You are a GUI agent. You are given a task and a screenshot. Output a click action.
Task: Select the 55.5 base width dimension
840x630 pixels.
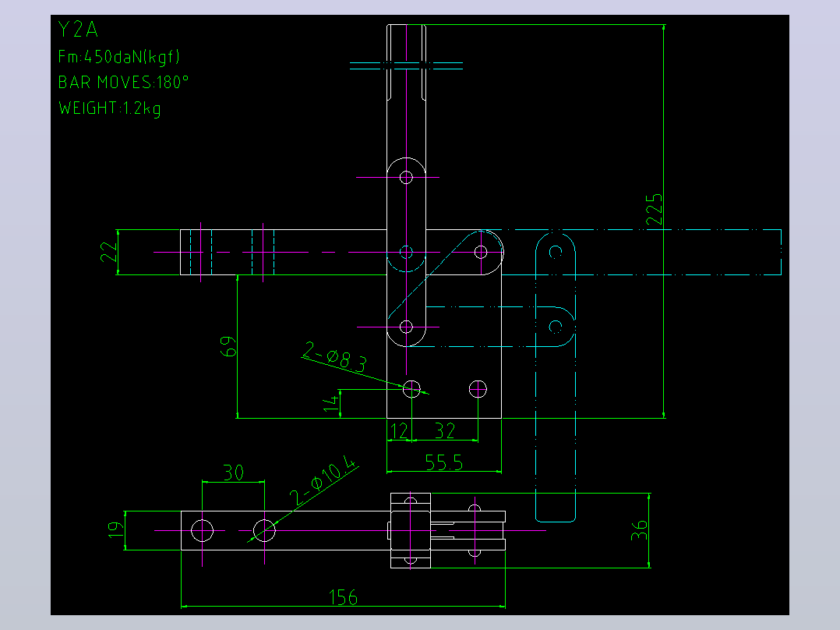(x=443, y=462)
